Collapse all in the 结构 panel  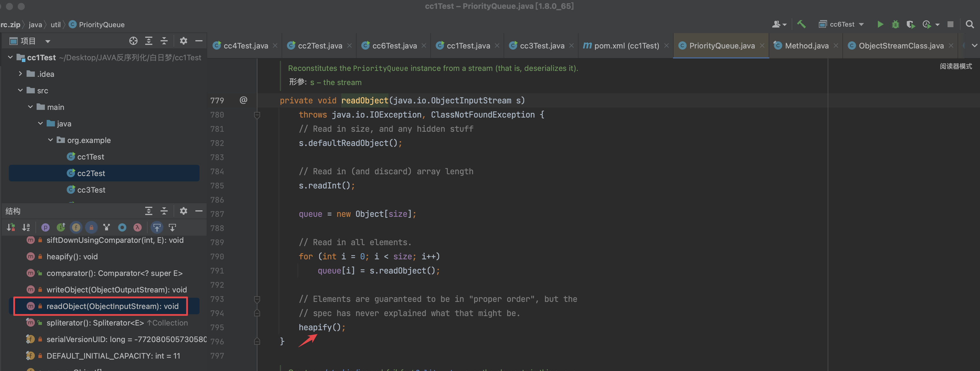[x=164, y=211]
